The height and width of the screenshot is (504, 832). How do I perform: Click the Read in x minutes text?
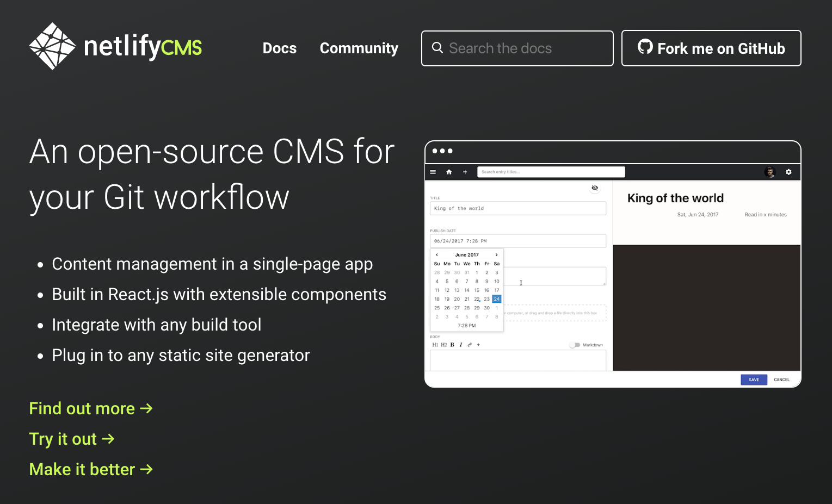click(x=766, y=215)
